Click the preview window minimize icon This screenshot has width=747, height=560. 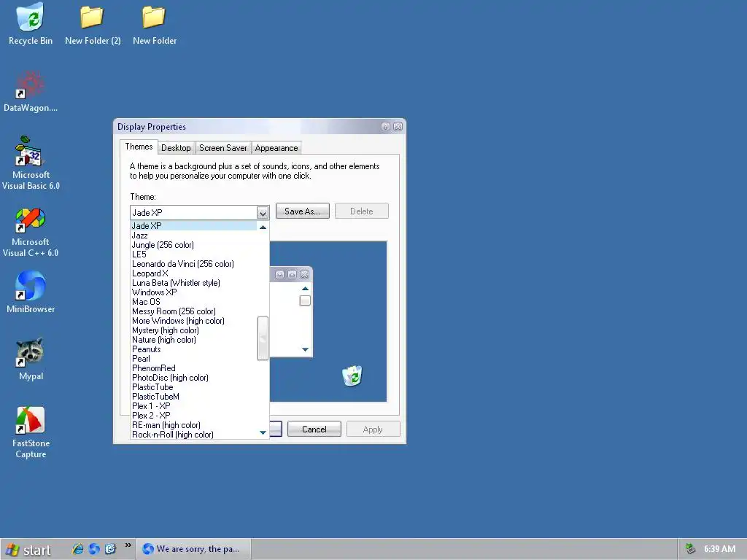279,274
